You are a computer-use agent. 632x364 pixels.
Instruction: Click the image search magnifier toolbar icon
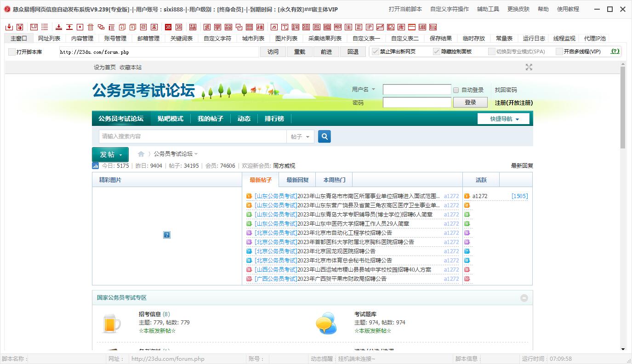click(x=391, y=27)
